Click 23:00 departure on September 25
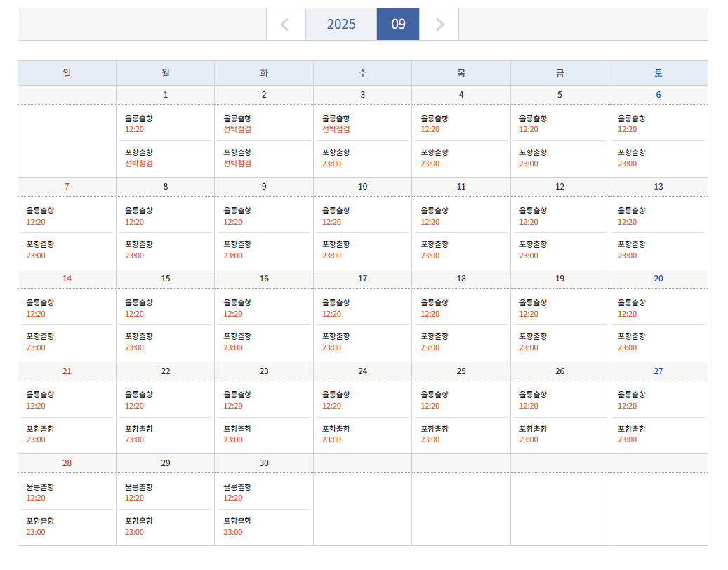The height and width of the screenshot is (570, 728). tap(430, 439)
